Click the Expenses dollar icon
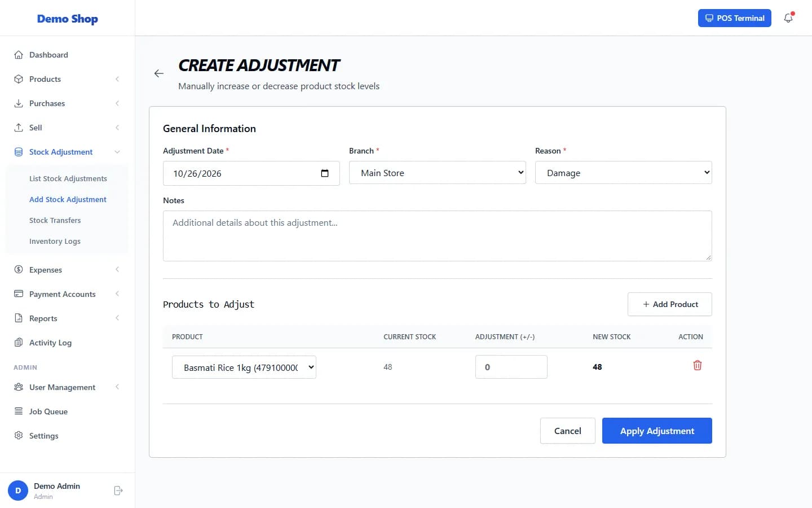The image size is (812, 508). tap(19, 270)
